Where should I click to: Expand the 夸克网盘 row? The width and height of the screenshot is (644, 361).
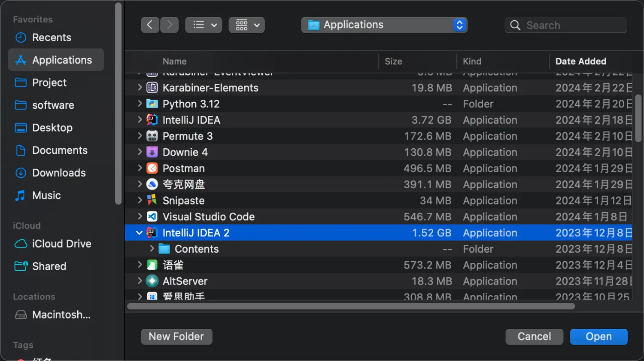tap(140, 184)
